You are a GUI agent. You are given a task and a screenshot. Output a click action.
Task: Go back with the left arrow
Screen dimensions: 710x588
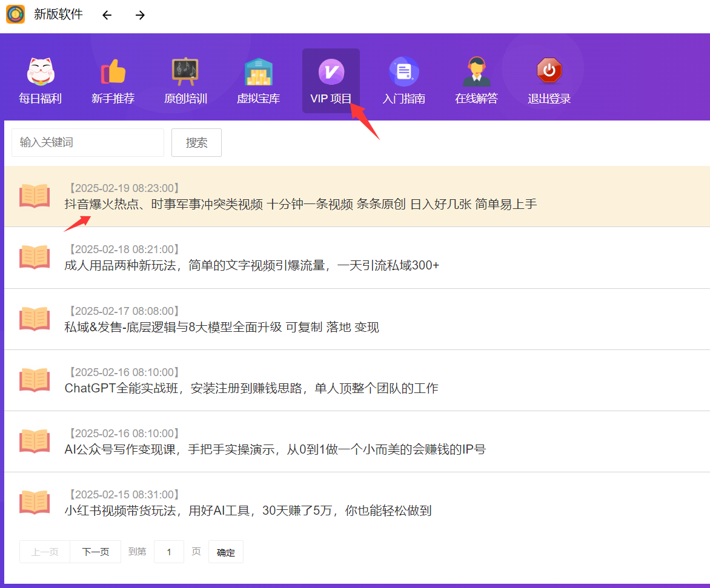pos(107,15)
